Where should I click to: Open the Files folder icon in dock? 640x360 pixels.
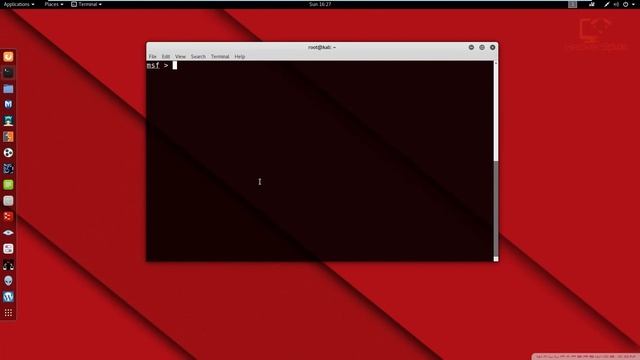coord(8,89)
